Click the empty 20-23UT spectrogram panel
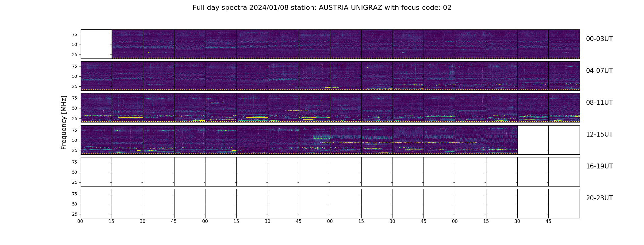Viewport: 644px width, 245px height. point(330,204)
